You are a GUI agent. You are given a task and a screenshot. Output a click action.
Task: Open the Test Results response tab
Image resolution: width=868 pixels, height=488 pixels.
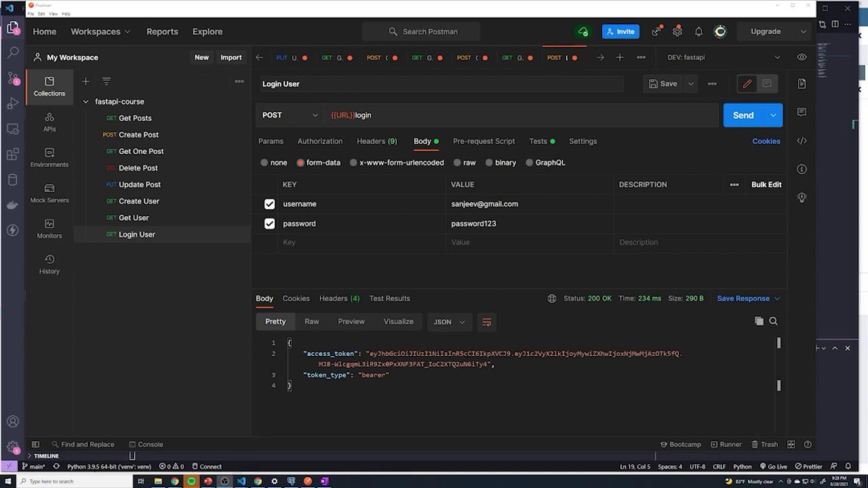point(389,298)
